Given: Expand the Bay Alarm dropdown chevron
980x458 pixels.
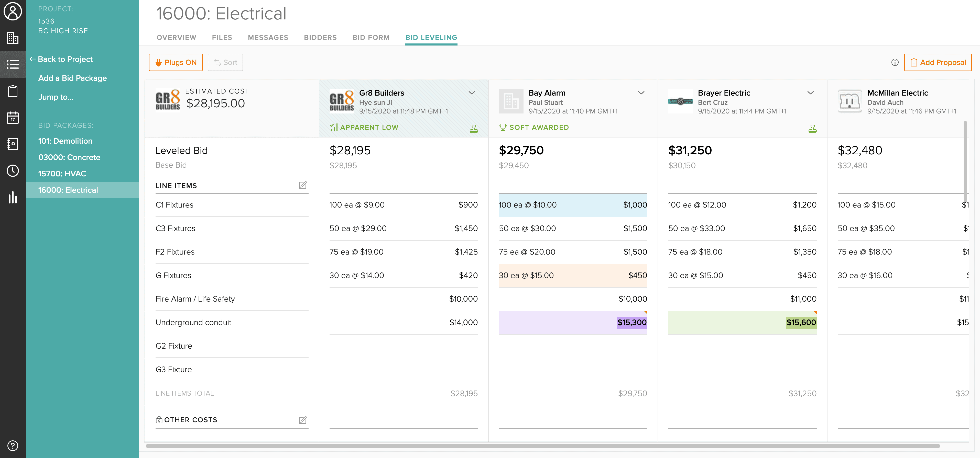Looking at the screenshot, I should coord(641,93).
